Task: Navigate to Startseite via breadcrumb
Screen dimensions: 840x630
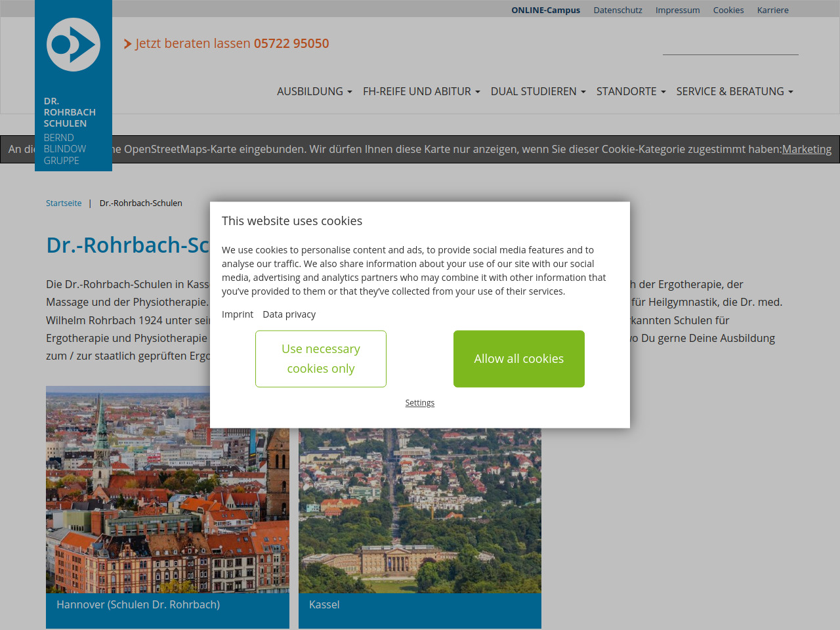Action: 64,203
